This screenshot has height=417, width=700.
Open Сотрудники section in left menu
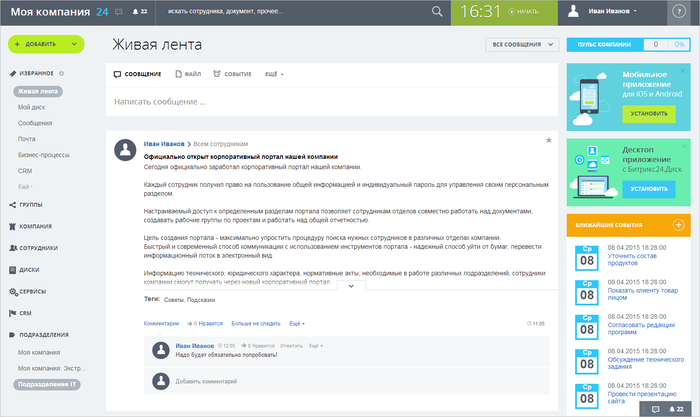point(37,247)
